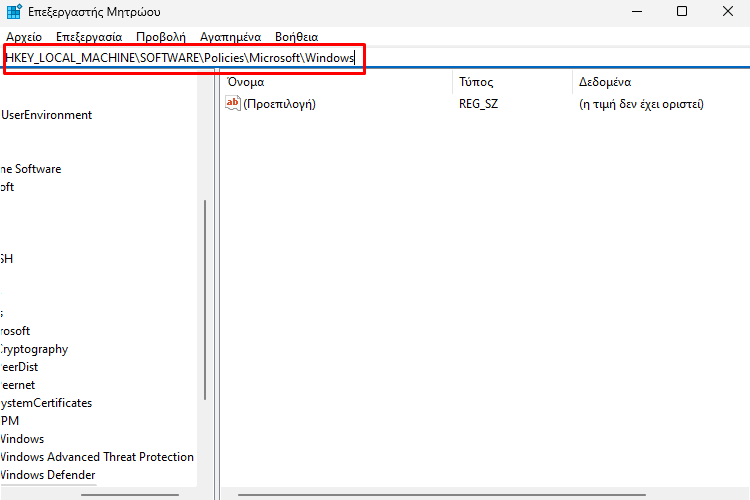Viewport: 750px width, 500px height.
Task: Select the Microsoft key above Cryptography
Action: tap(15, 331)
